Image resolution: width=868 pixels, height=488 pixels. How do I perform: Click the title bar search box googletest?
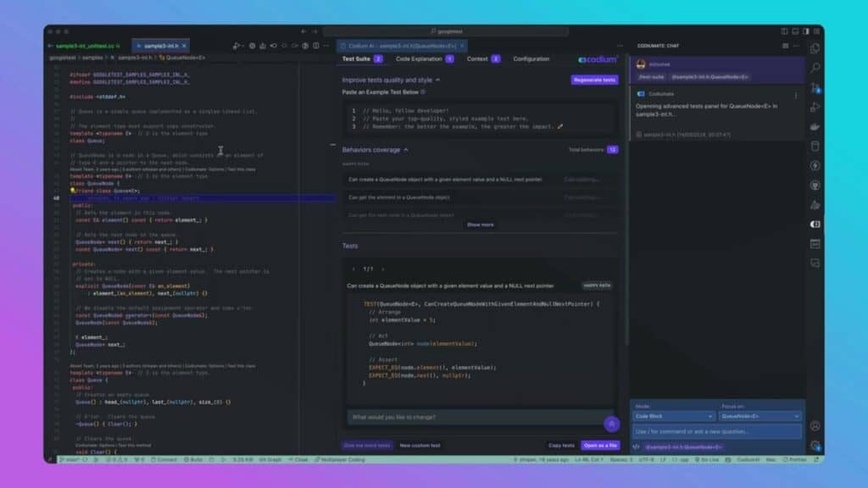coord(446,31)
